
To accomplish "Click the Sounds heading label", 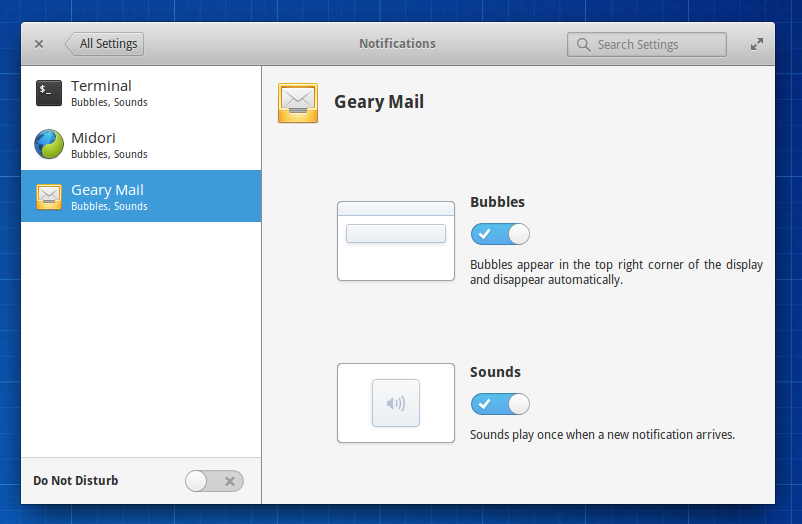I will [495, 372].
